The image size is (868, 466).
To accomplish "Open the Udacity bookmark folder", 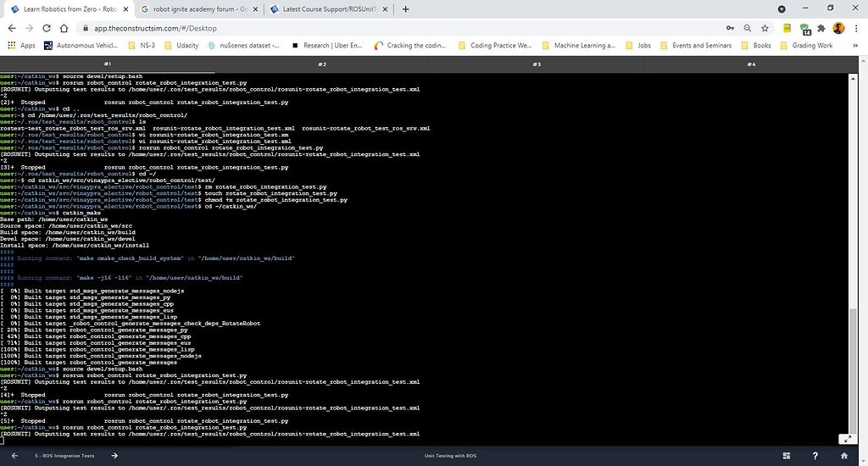I will pos(181,46).
